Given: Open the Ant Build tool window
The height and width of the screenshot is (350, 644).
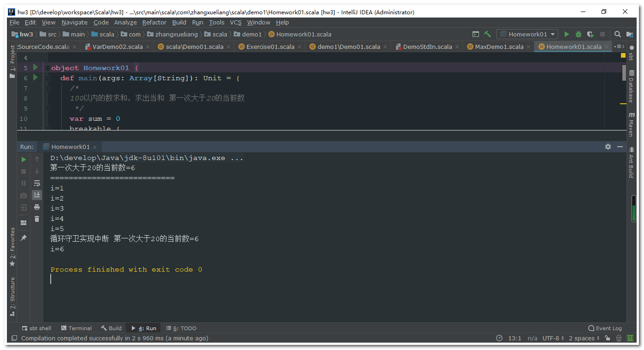Looking at the screenshot, I should point(631,162).
